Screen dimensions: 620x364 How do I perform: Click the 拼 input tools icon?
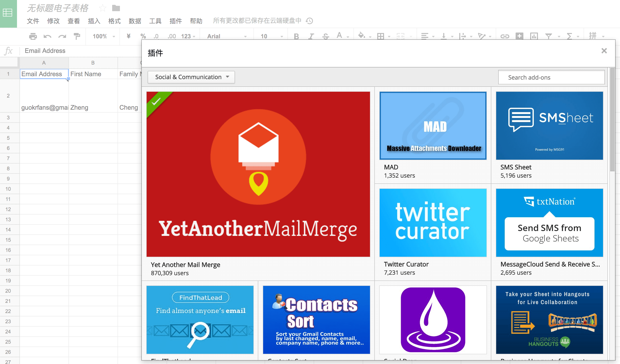tap(593, 36)
